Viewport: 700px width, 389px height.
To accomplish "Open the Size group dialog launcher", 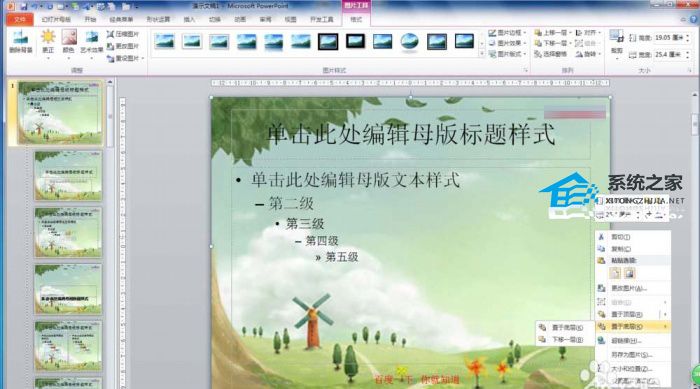I will tap(689, 71).
